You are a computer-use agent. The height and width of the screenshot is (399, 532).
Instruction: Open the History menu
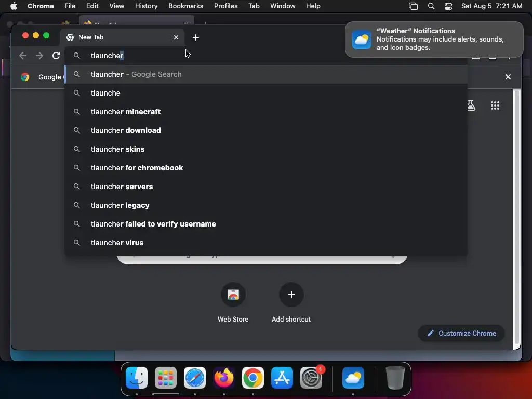[146, 6]
